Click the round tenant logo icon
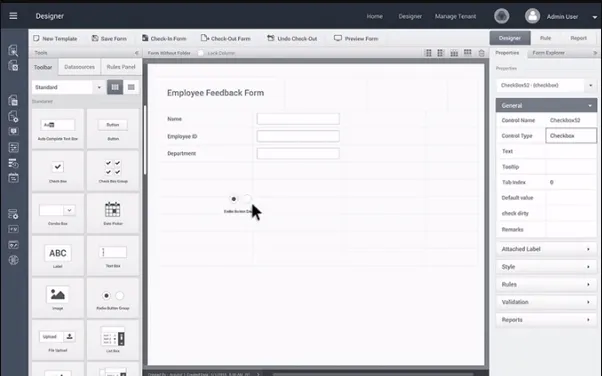The image size is (602, 376). [501, 16]
